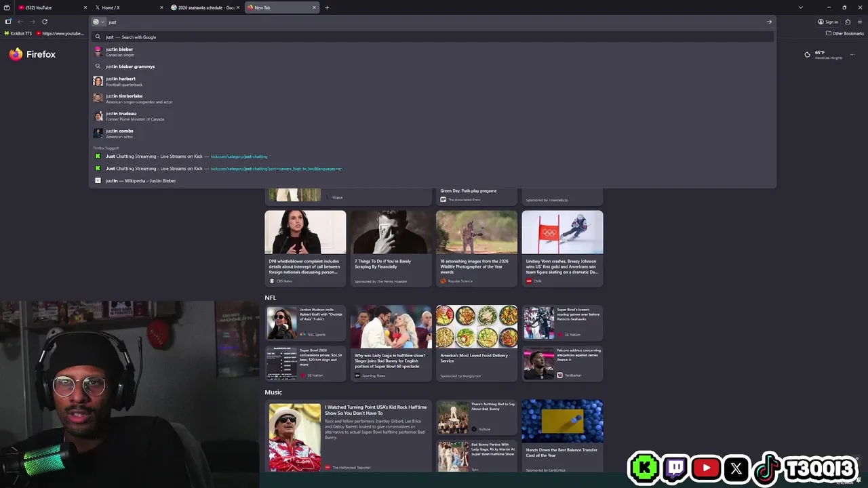868x488 pixels.
Task: Click The Hollywood Reporter source icon
Action: coord(328,468)
